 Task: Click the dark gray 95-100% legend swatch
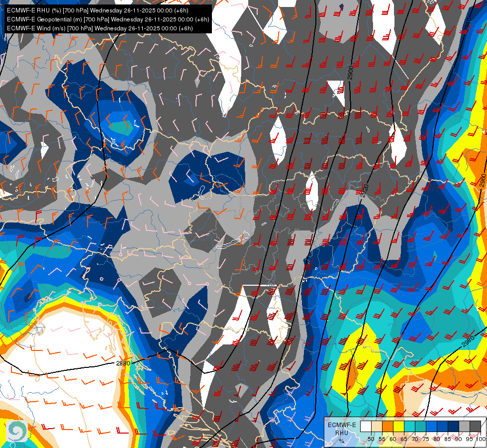click(475, 426)
